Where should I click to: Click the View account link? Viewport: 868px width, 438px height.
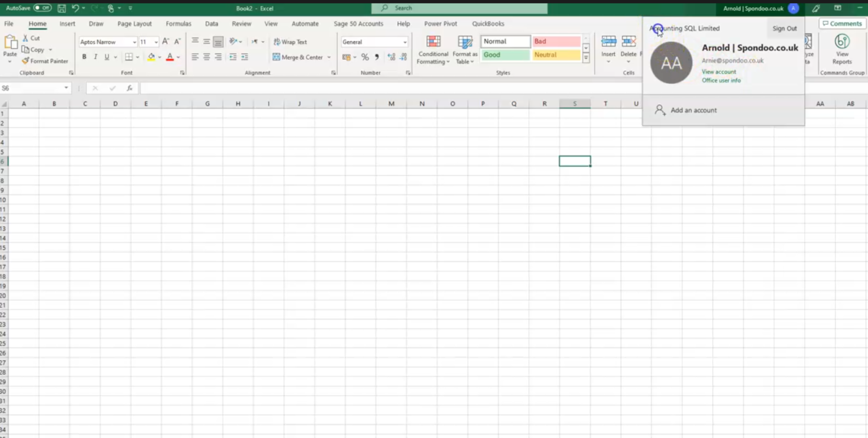pos(718,71)
